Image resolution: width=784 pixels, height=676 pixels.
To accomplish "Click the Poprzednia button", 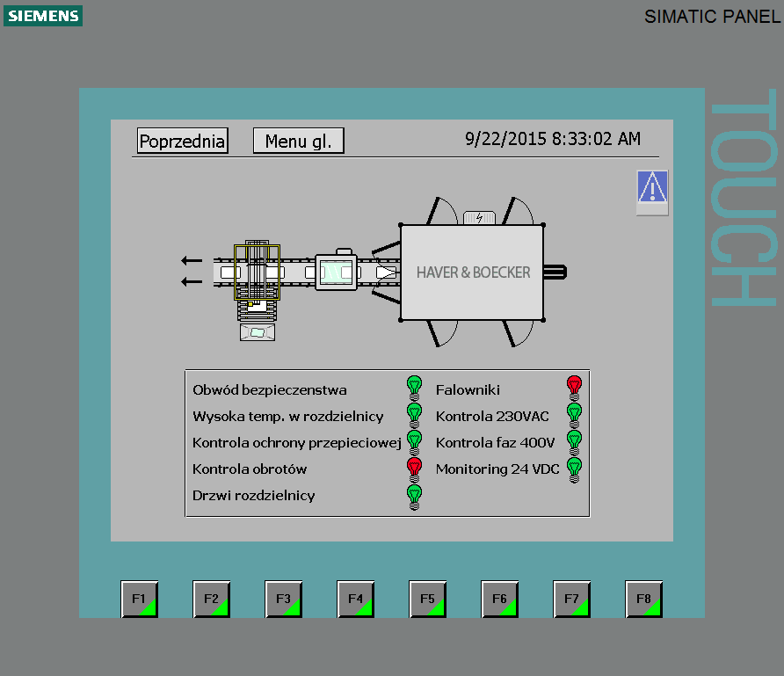I will point(183,141).
